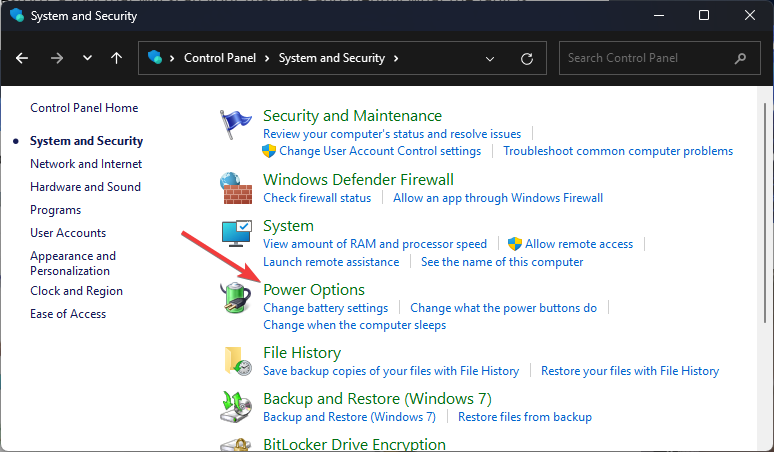Open the Backup and Restore (Windows 7) heading

pos(378,399)
